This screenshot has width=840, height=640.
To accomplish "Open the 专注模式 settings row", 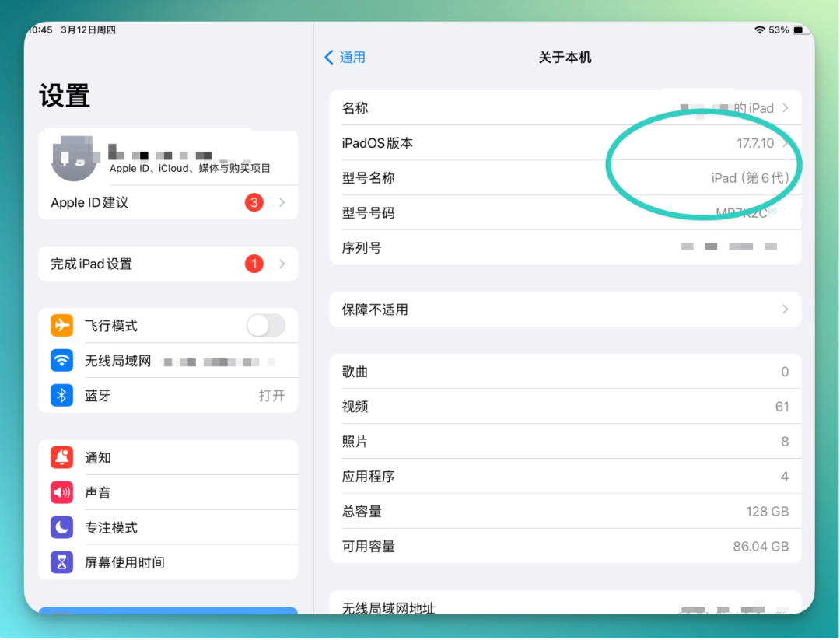I will (x=168, y=527).
